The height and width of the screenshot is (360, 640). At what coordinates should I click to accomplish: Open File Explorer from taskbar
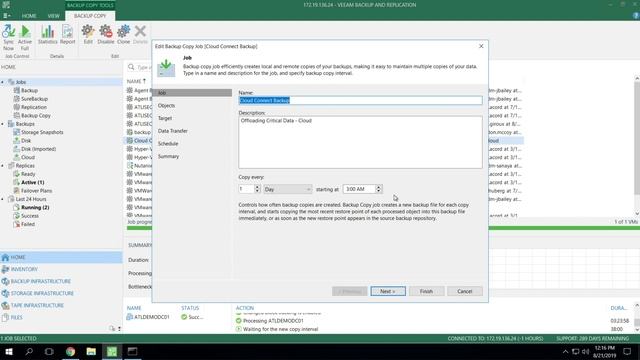tap(91, 351)
